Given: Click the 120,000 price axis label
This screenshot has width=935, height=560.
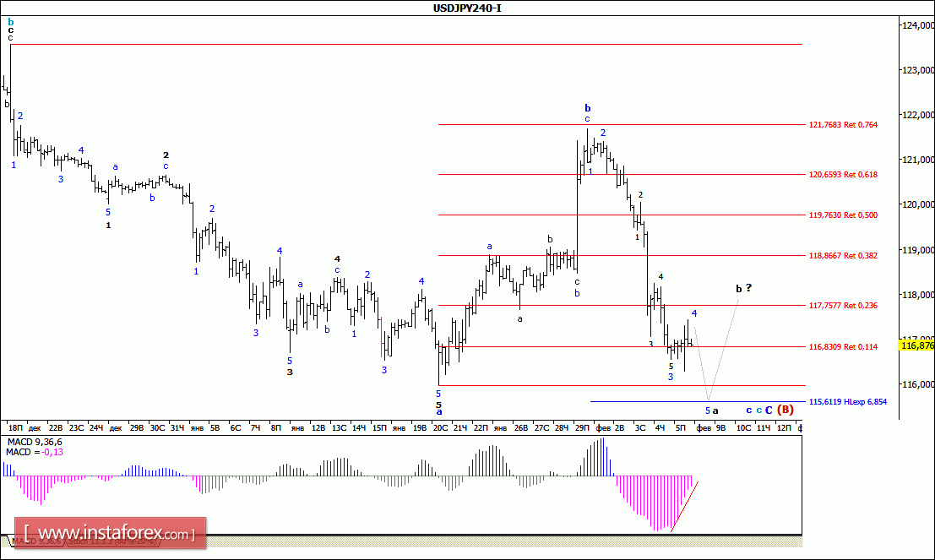Looking at the screenshot, I should pyautogui.click(x=918, y=204).
